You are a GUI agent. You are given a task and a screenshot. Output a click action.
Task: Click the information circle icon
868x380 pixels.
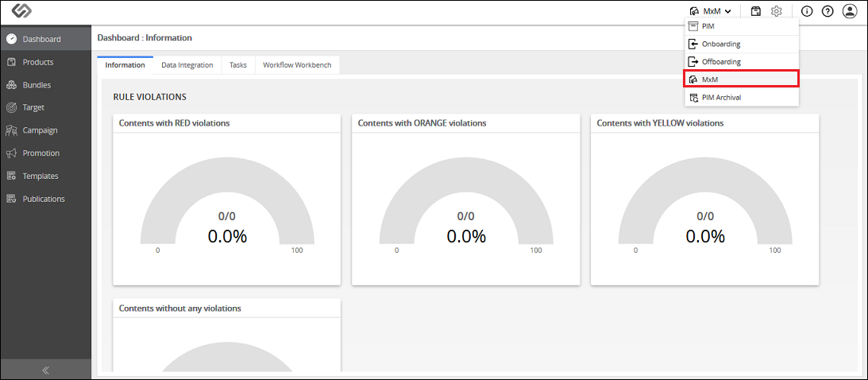click(x=807, y=11)
